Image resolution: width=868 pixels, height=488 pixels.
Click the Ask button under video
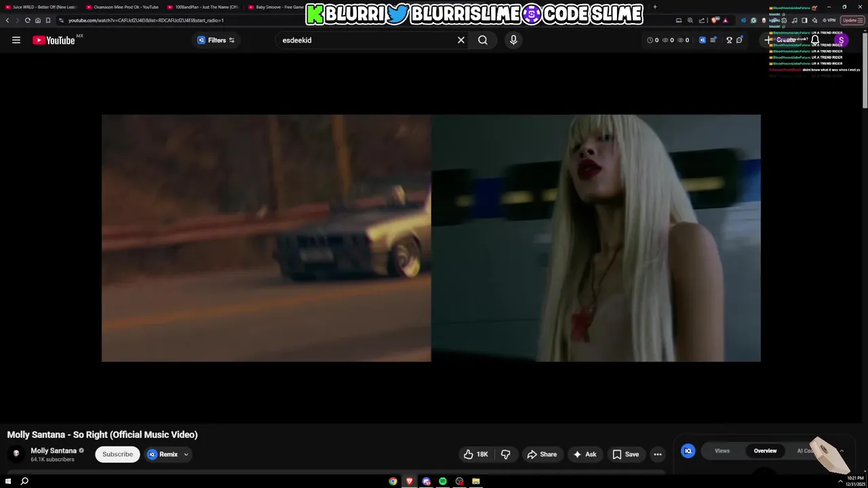point(585,454)
